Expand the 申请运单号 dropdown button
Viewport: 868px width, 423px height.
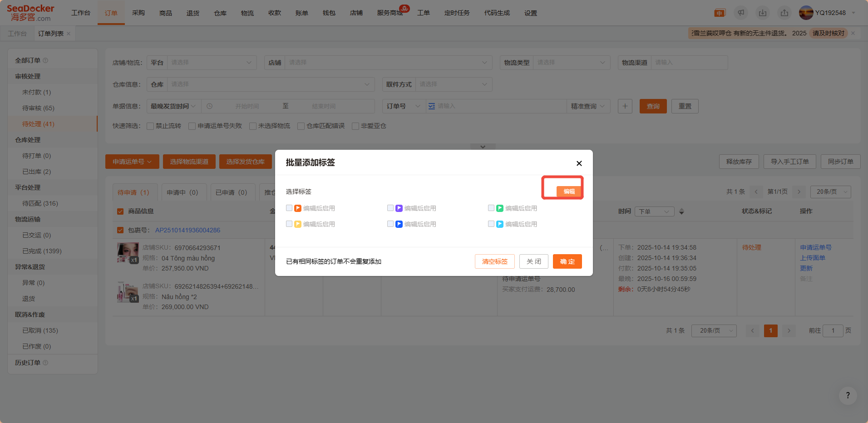pos(132,162)
